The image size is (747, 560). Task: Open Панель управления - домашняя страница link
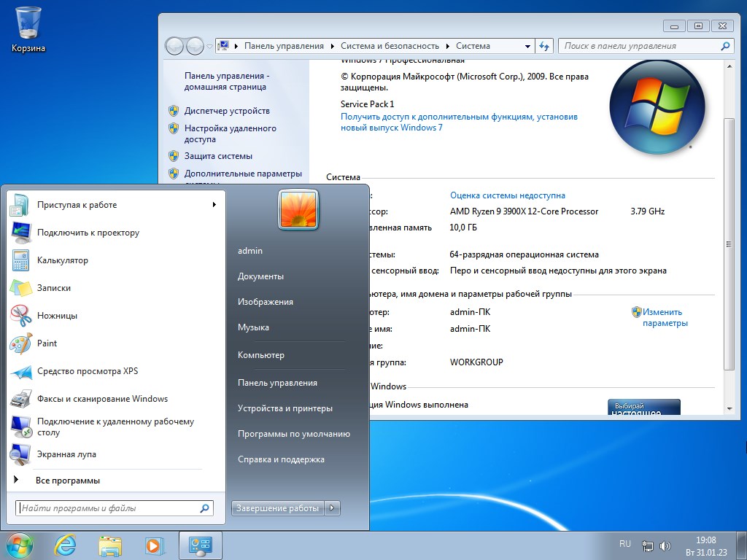[x=227, y=82]
